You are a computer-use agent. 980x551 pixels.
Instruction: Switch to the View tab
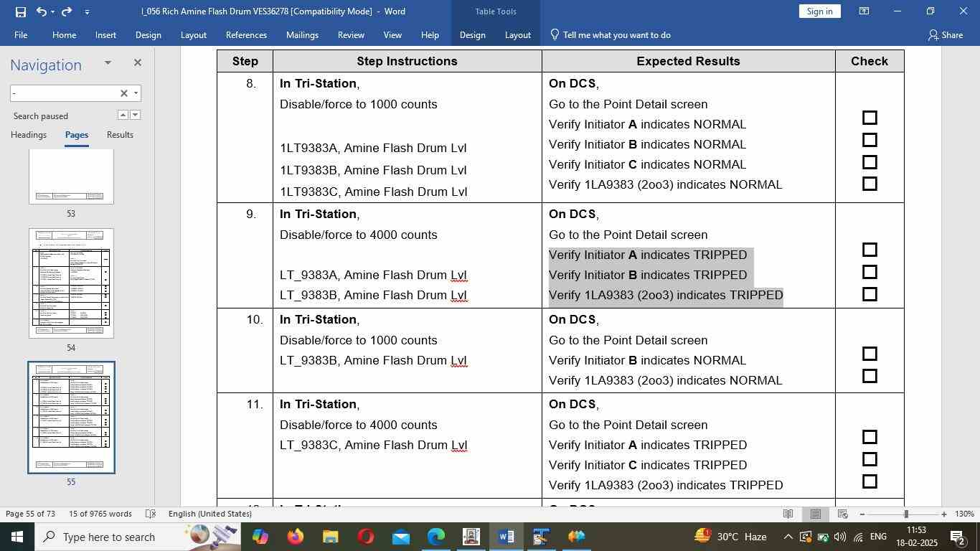point(392,34)
